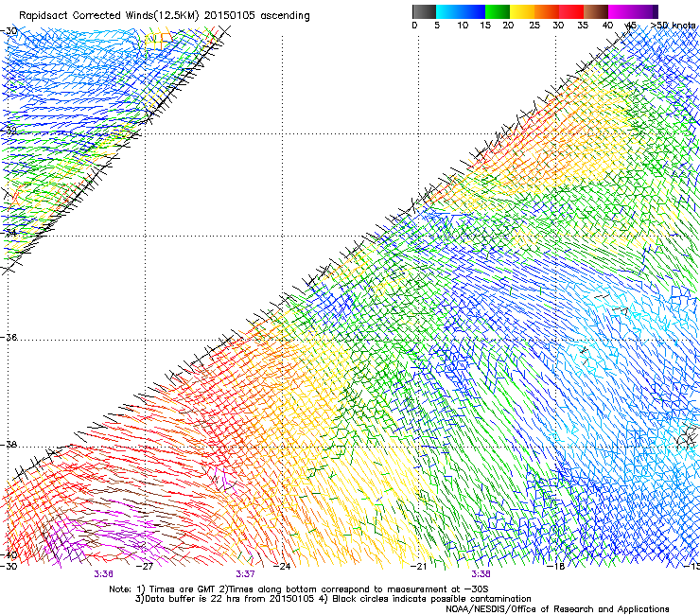The width and height of the screenshot is (700, 615).
Task: Click the magenta 40-45 knots legend segment
Action: 621,11
